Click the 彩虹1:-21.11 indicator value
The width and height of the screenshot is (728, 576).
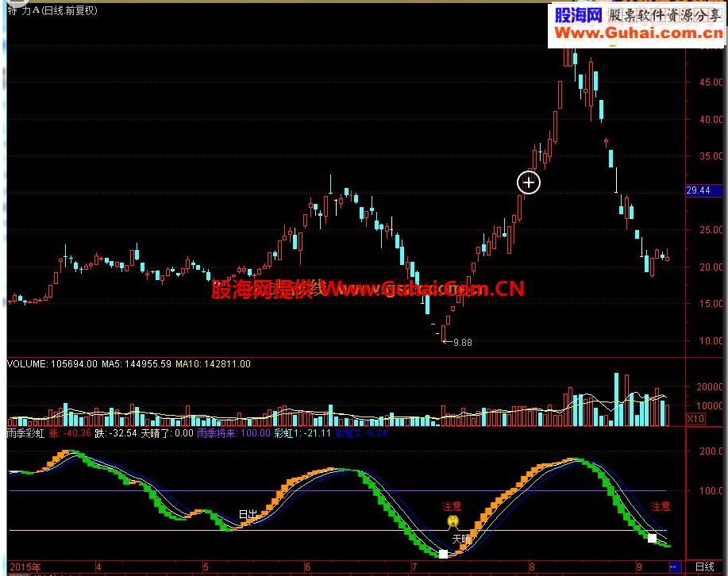coord(302,433)
